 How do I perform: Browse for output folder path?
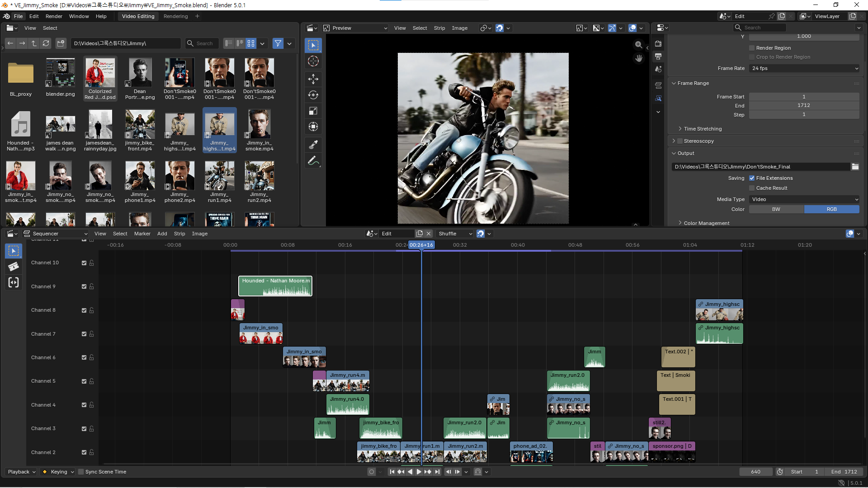pyautogui.click(x=855, y=167)
